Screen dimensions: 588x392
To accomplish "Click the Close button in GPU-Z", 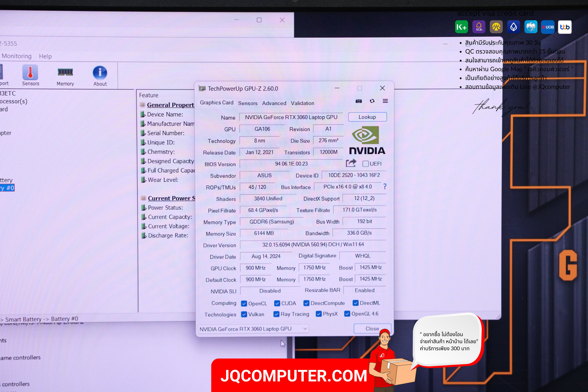I will 372,328.
